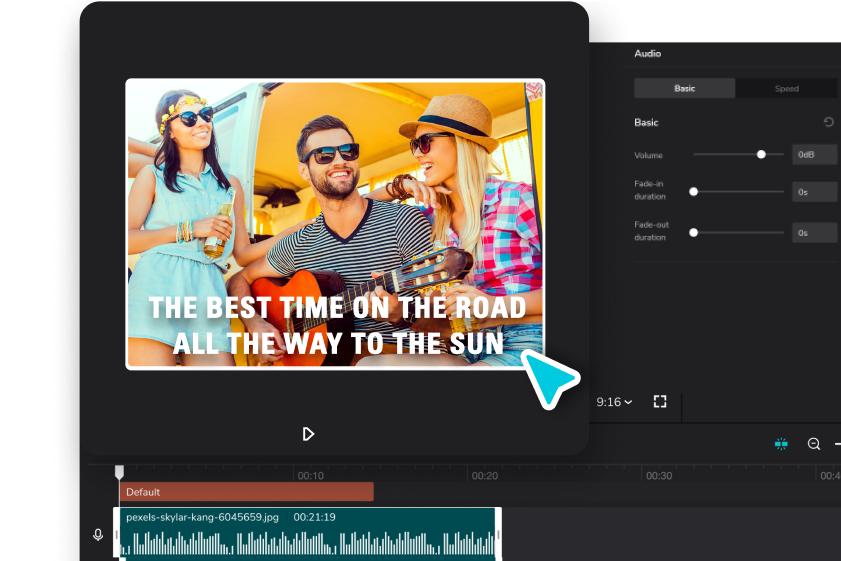Screen dimensions: 841x561
Task: Select the pexels-skylar-kang audio clip
Action: point(310,534)
